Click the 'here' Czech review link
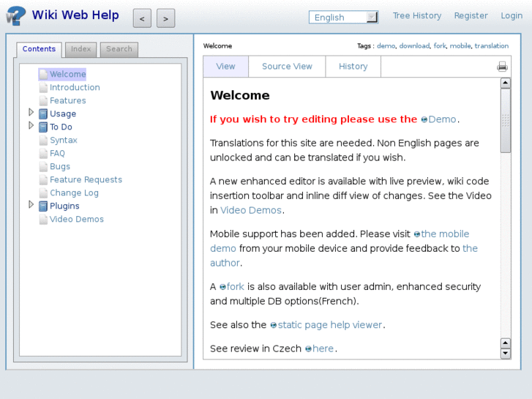 pos(323,349)
